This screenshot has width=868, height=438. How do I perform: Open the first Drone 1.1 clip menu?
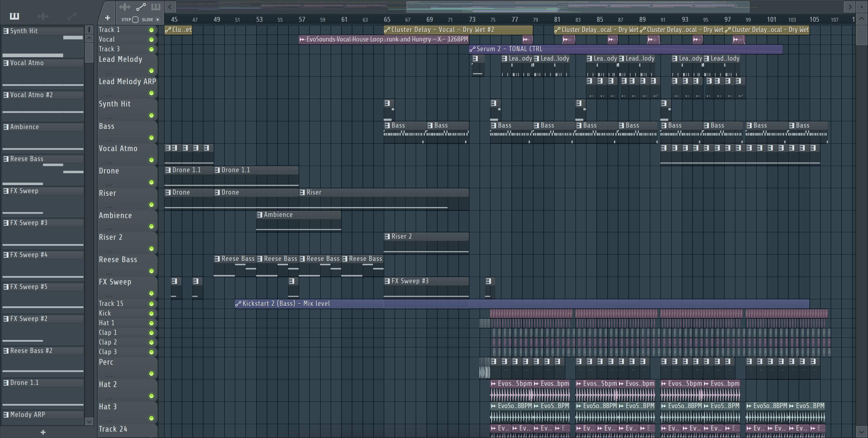(168, 170)
